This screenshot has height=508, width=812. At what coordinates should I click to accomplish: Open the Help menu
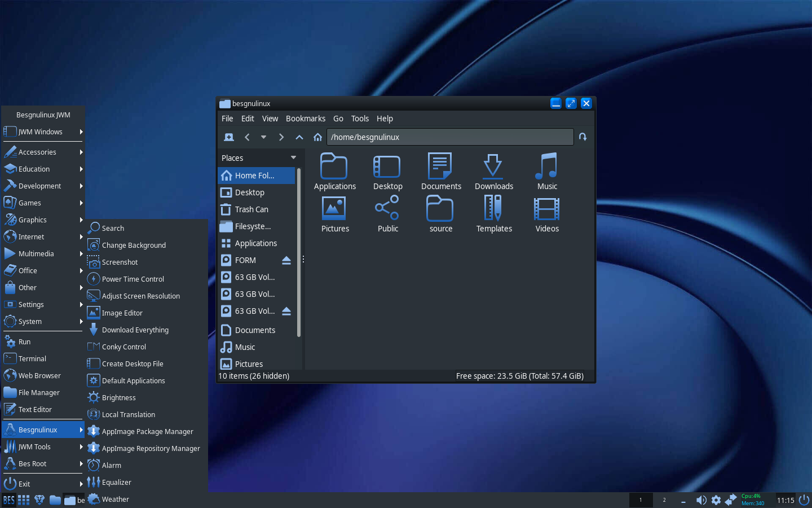coord(385,119)
